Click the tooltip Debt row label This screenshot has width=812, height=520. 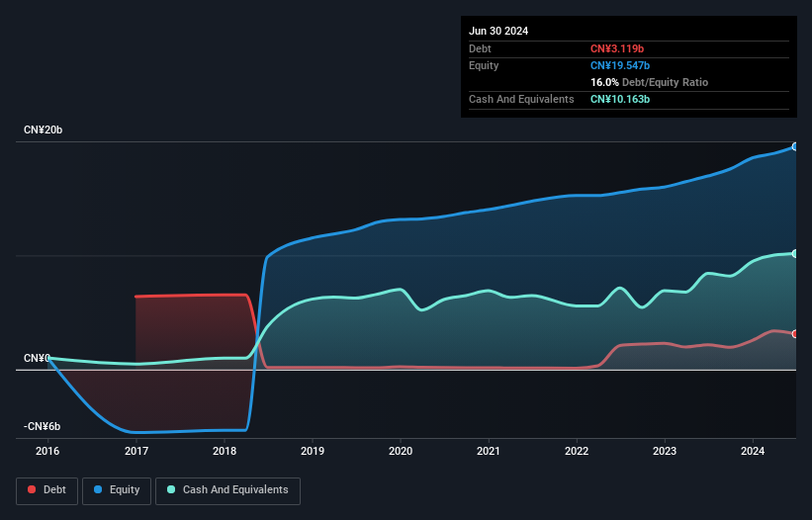(480, 48)
